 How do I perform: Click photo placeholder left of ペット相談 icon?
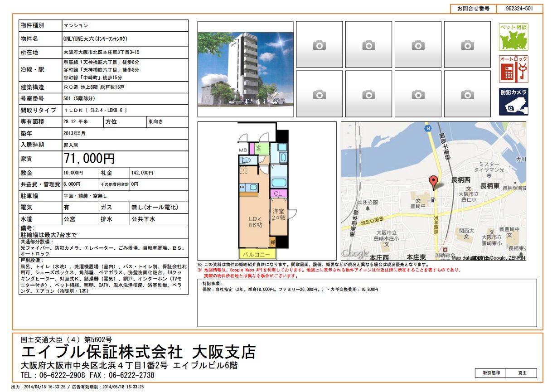(x=467, y=45)
